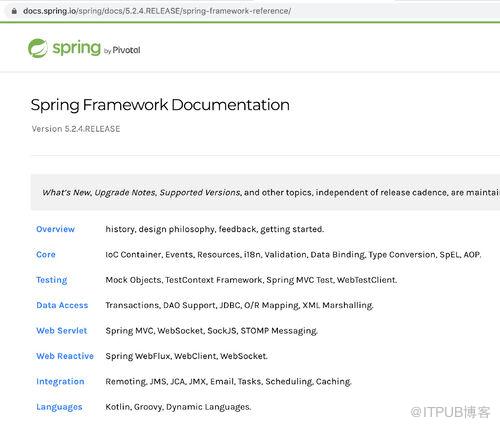
Task: Click the 'Transactions, DAO Support' description text
Action: click(239, 305)
